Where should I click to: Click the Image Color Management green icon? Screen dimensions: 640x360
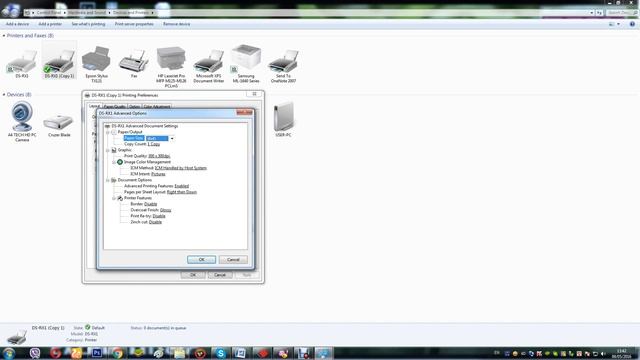(x=120, y=162)
